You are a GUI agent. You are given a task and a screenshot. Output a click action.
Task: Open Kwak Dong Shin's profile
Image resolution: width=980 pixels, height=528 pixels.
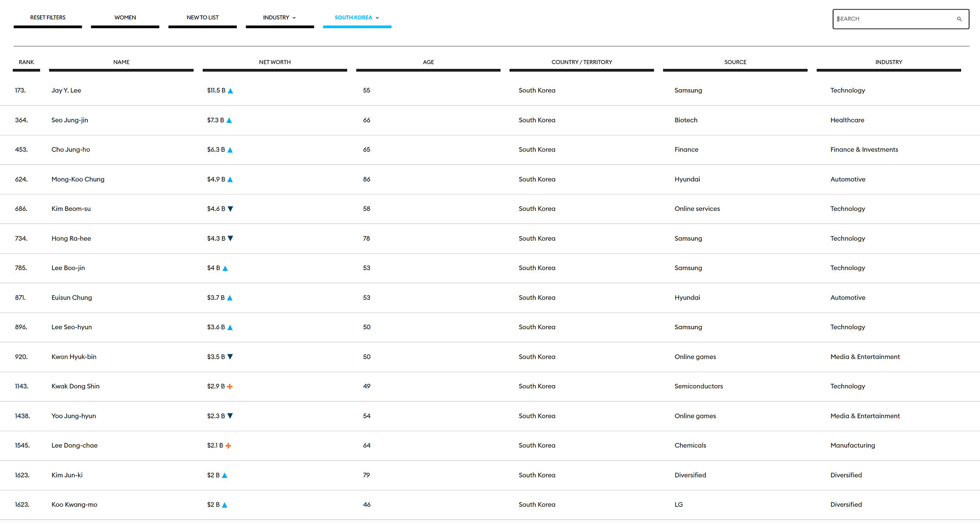coord(76,386)
